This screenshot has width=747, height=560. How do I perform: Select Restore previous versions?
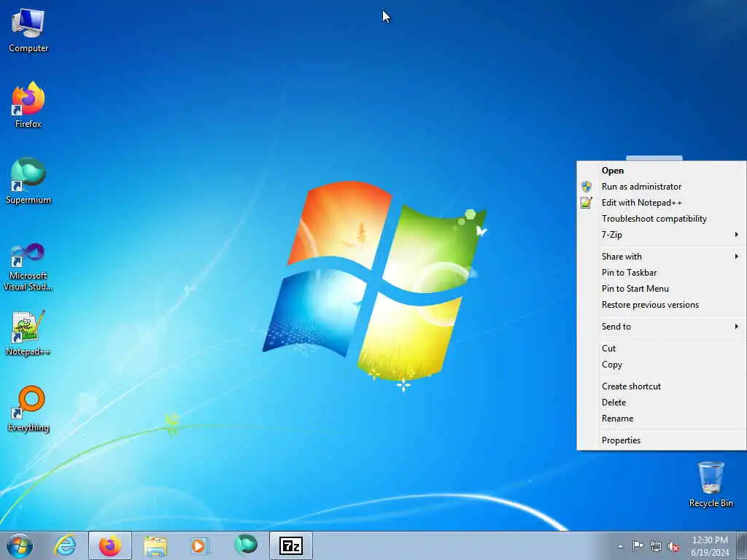(661, 305)
